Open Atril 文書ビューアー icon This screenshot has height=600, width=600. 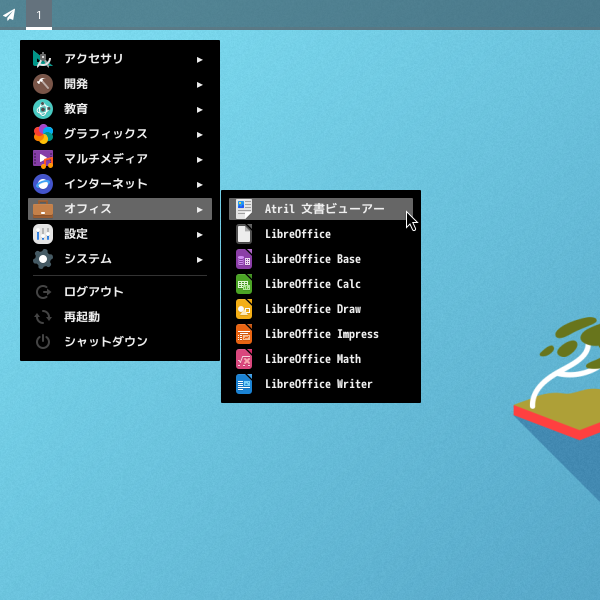(x=244, y=209)
